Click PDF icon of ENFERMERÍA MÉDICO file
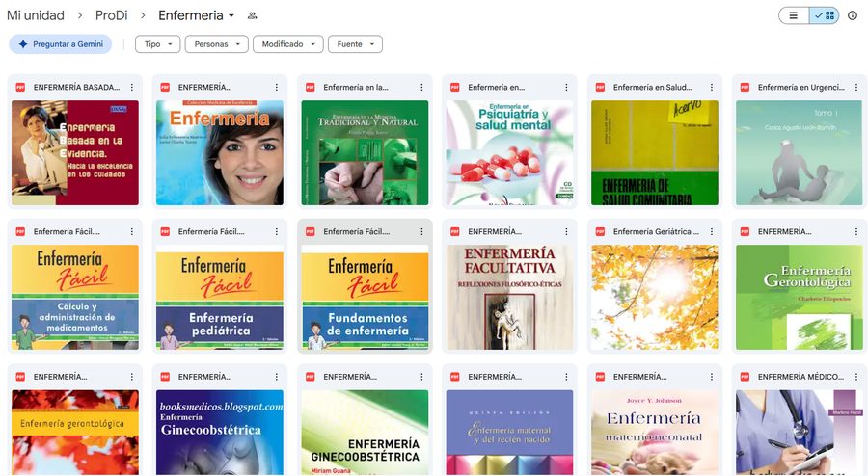 (746, 377)
